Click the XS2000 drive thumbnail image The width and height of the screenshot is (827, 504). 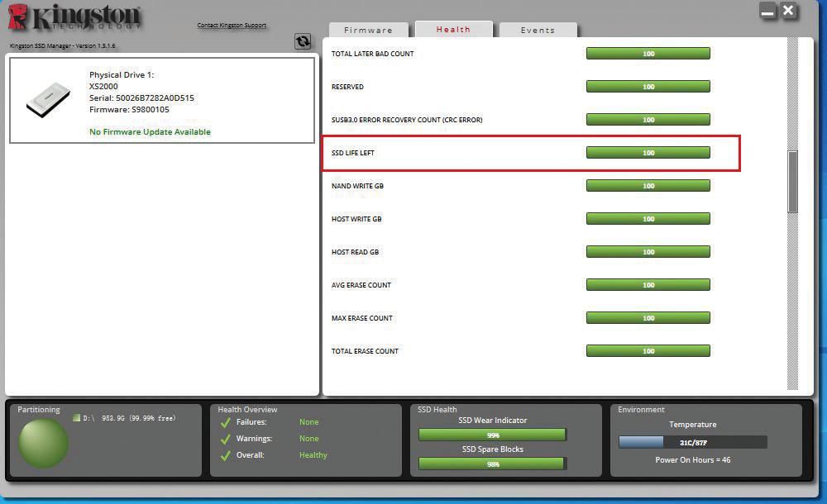tap(49, 99)
